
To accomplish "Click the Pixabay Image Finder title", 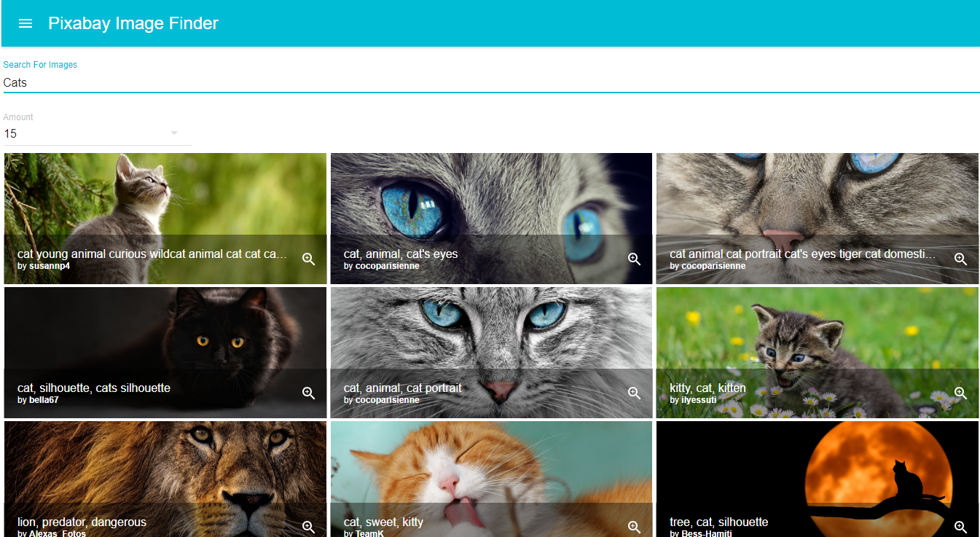I will click(133, 23).
